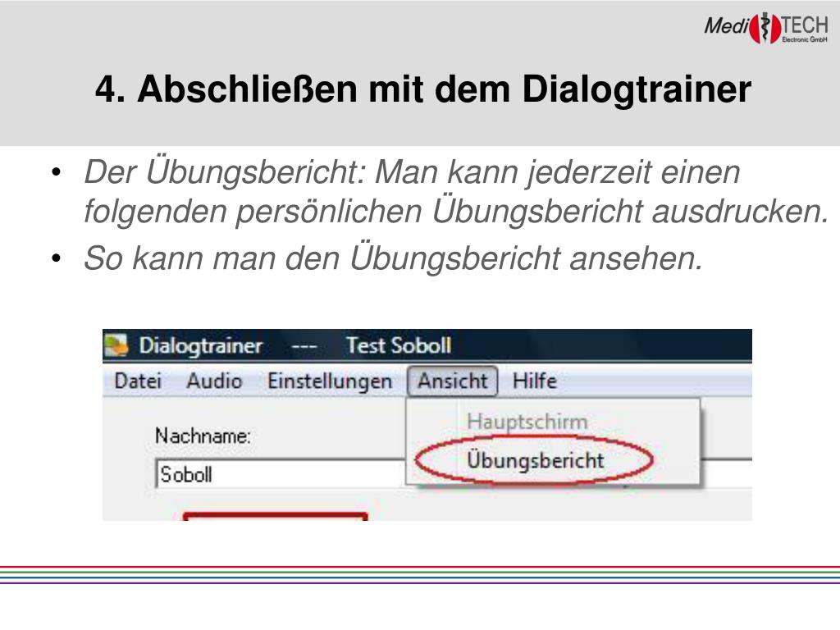Screen dimensions: 840x630
Task: Click the second bullet 'So kann man den Übungsbericht ansehen'
Action: (393, 258)
